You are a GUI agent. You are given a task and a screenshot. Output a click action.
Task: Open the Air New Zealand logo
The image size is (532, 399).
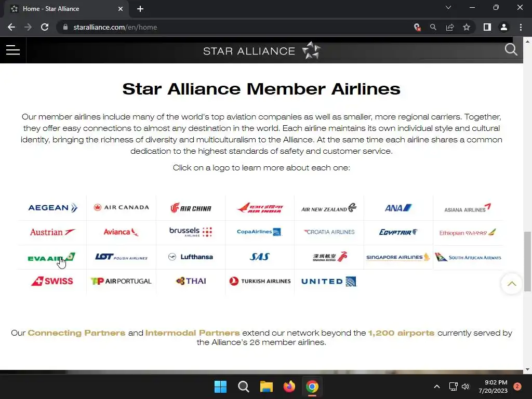click(x=329, y=208)
